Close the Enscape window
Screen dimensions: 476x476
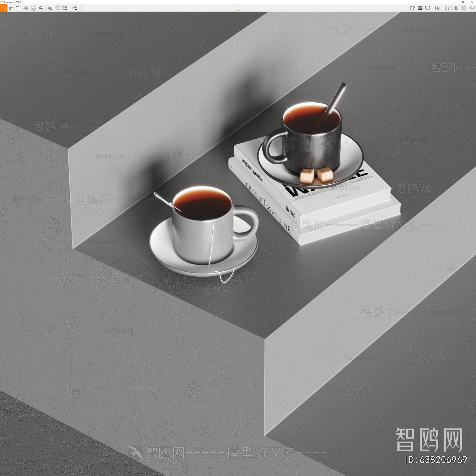tap(472, 2)
